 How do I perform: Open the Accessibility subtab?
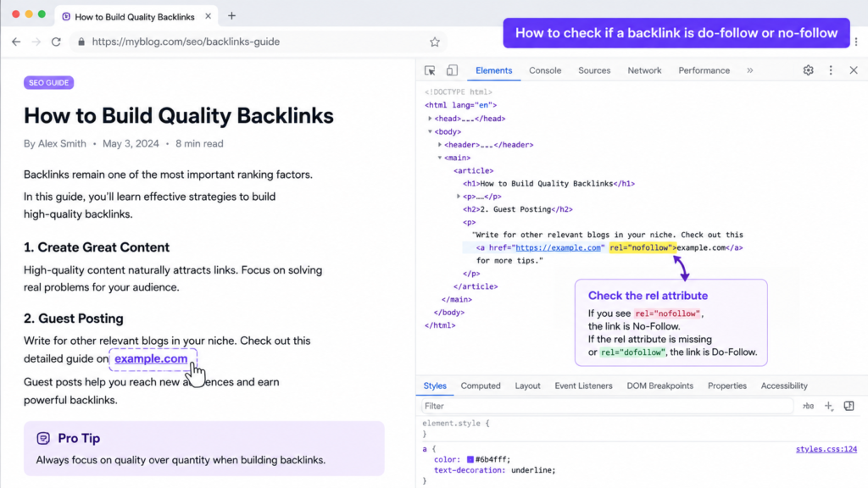coord(784,385)
